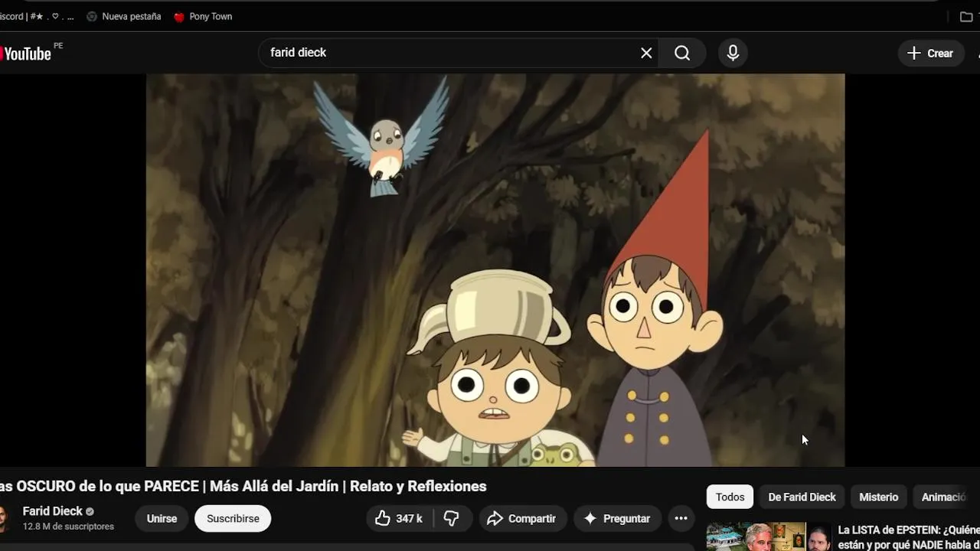Click the Farid Dieck channel avatar

[4, 518]
